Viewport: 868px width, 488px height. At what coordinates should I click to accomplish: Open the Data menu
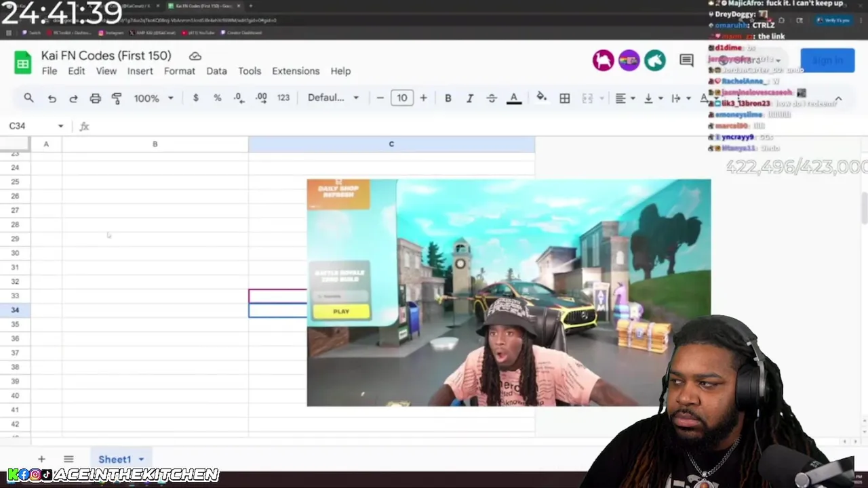click(x=217, y=71)
